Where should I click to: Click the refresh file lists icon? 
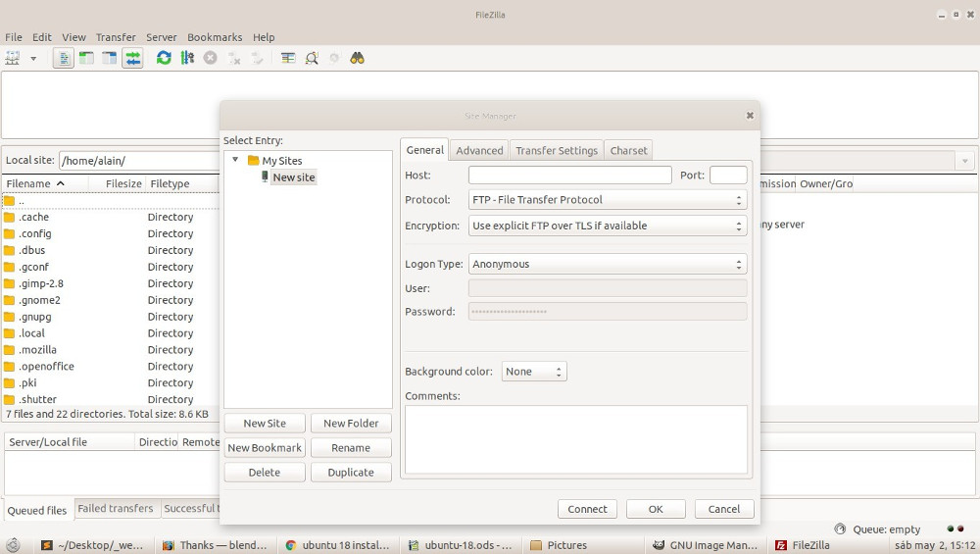[164, 58]
